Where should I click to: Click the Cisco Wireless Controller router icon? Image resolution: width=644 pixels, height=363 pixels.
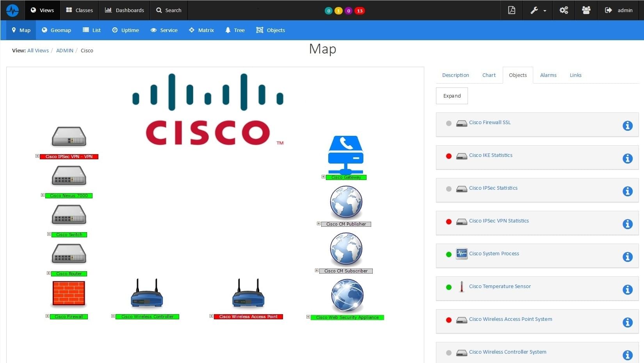[x=147, y=294]
